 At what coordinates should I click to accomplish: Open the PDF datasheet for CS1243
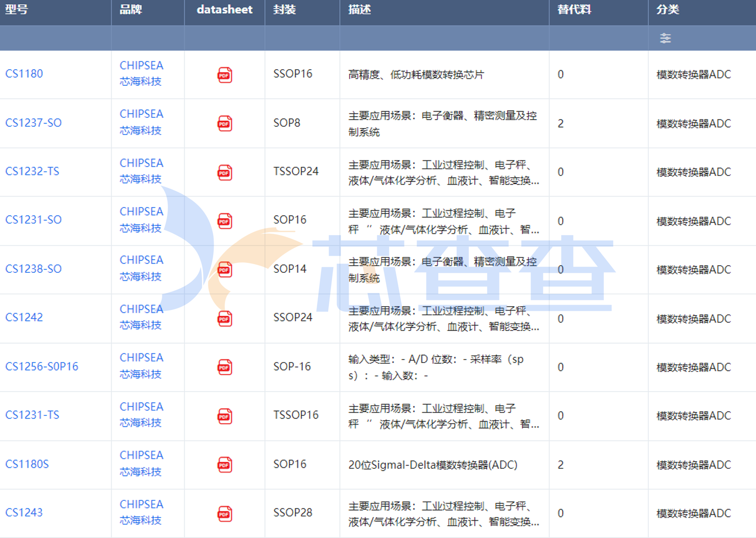[225, 514]
